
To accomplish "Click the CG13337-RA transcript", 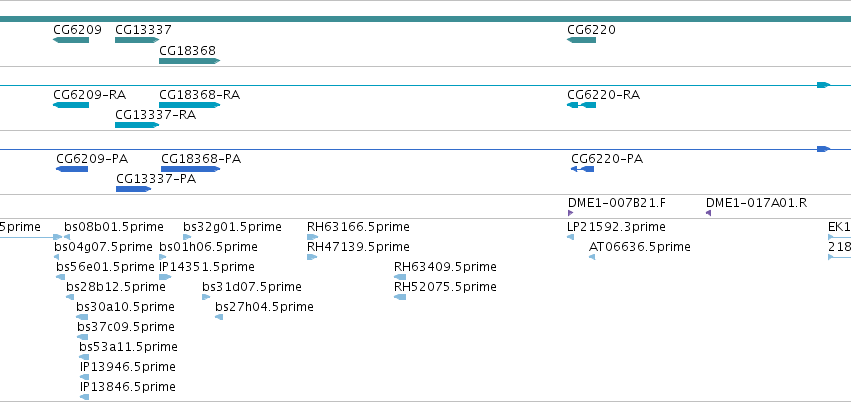I will click(x=137, y=125).
